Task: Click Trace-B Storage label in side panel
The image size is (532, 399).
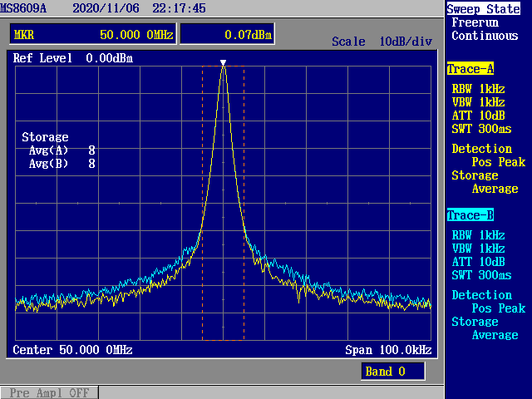Action: tap(475, 322)
